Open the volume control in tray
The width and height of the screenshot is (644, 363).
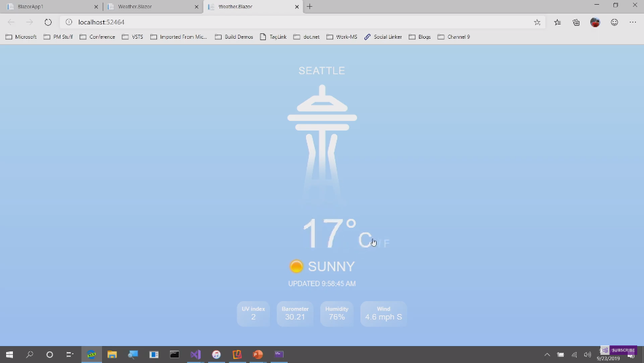pos(588,355)
